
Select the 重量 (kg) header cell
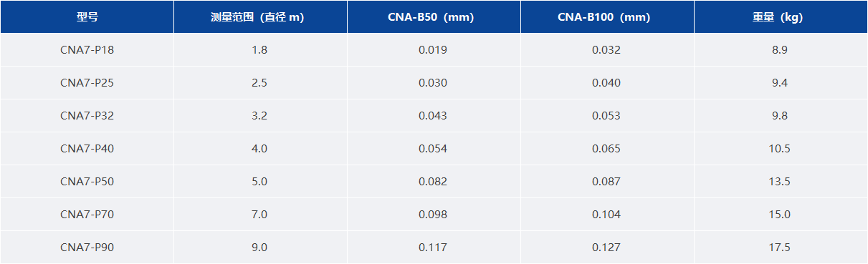(x=780, y=17)
